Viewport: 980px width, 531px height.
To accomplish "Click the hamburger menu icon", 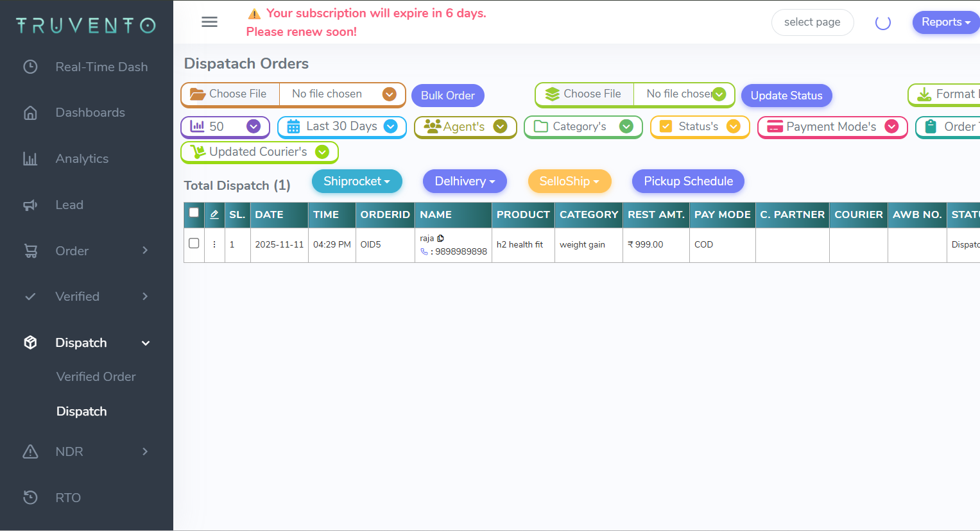I will (x=209, y=22).
